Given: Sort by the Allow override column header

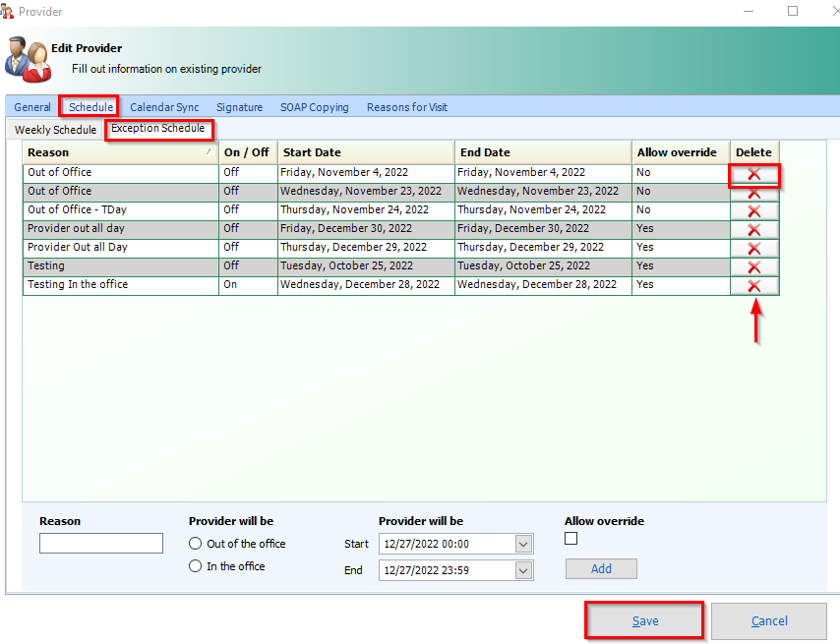Looking at the screenshot, I should (x=681, y=152).
